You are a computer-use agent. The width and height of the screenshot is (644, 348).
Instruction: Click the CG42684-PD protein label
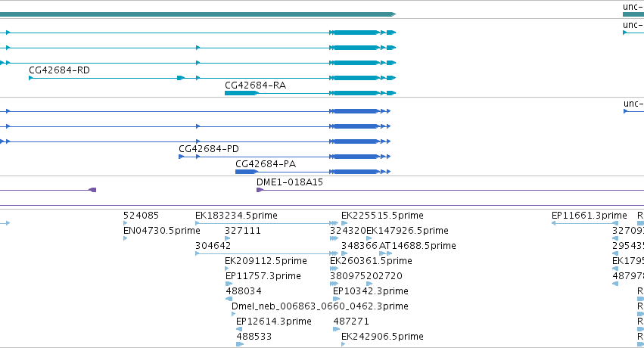pos(209,148)
